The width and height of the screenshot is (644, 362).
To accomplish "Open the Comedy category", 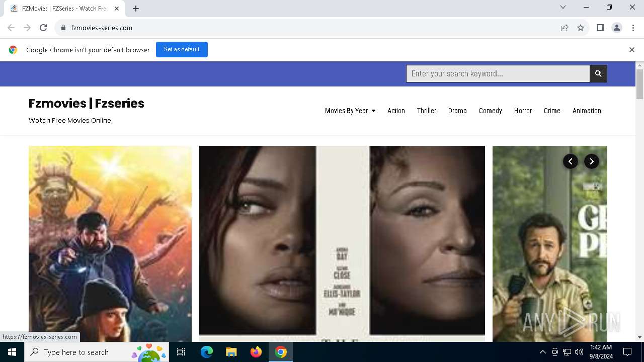I will coord(491,111).
